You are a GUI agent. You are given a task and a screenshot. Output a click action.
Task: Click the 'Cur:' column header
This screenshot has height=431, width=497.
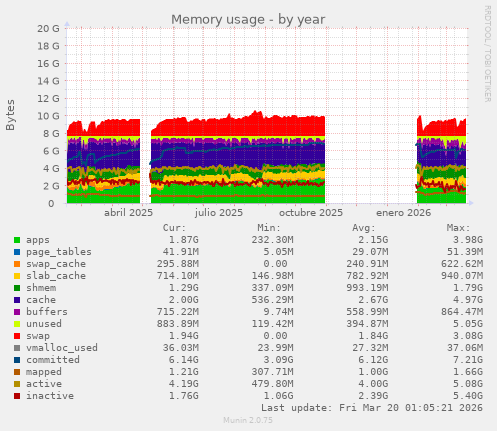coord(174,228)
